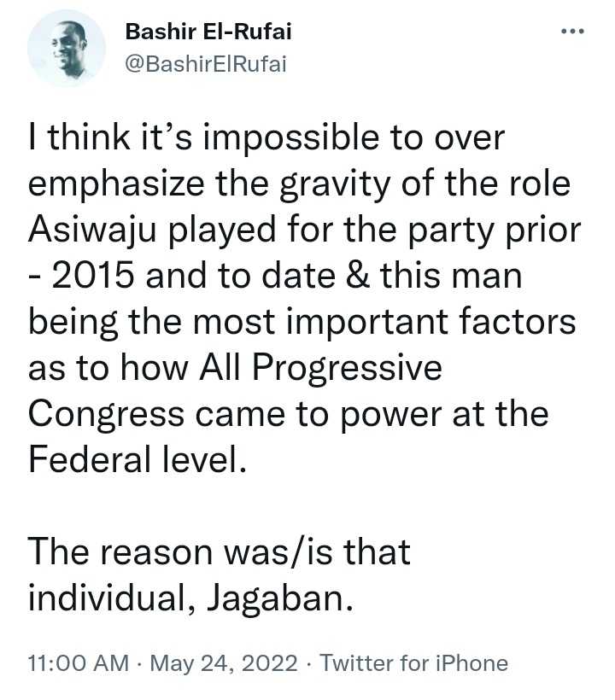The image size is (615, 700).
Task: Click the 11:00 AM timestamp
Action: point(79,663)
